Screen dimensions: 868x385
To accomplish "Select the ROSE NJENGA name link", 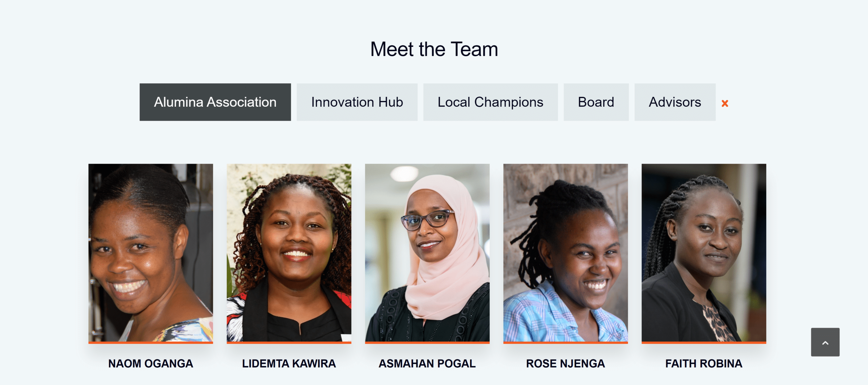I will [x=566, y=364].
